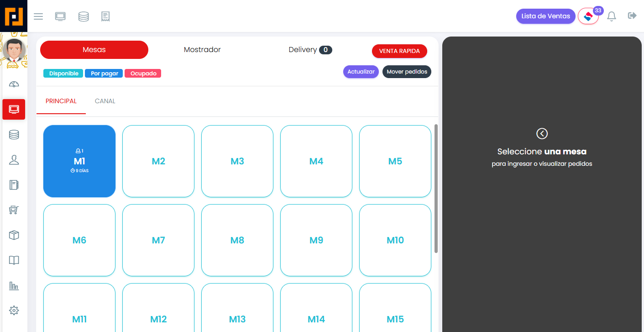644x332 pixels.
Task: Open the dashboard gauge sidebar icon
Action: tap(14, 84)
